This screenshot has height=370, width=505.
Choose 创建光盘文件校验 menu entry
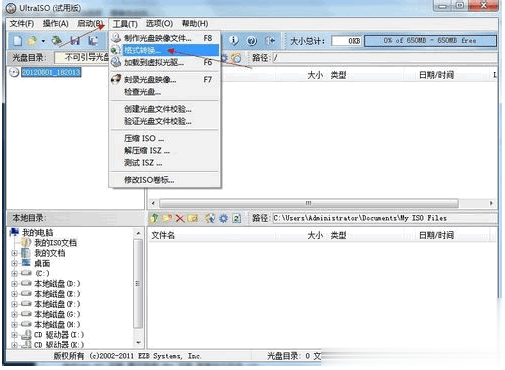pos(165,109)
